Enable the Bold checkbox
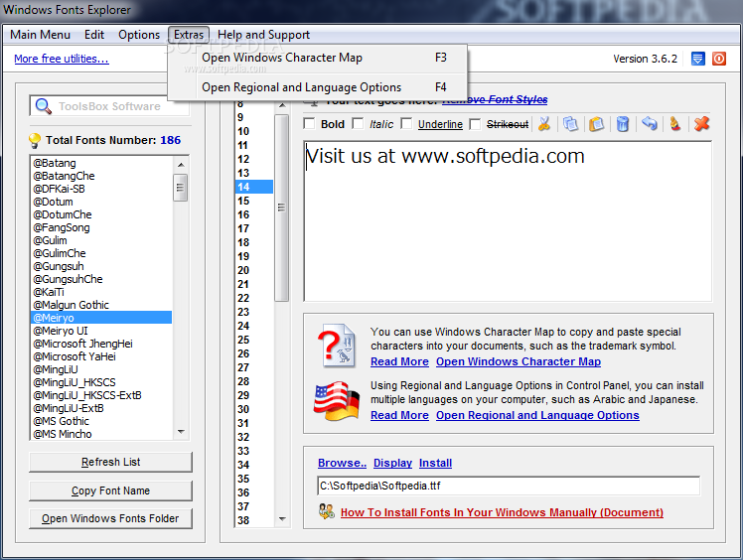 [x=310, y=124]
